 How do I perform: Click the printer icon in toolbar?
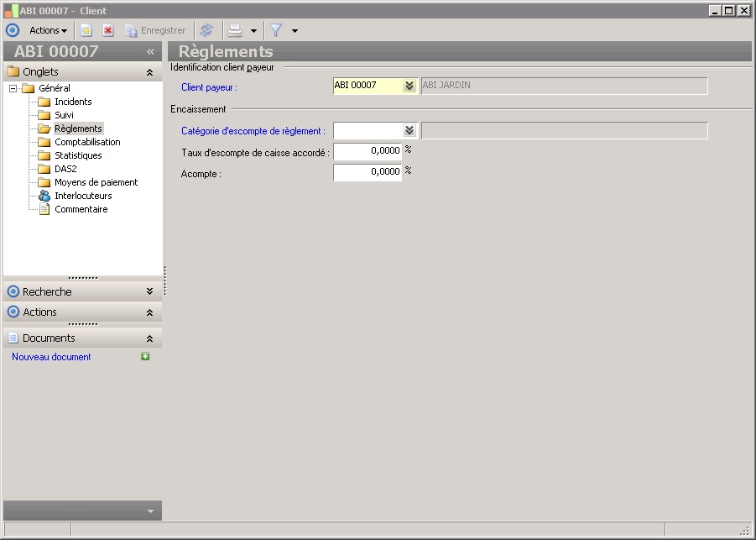coord(235,30)
